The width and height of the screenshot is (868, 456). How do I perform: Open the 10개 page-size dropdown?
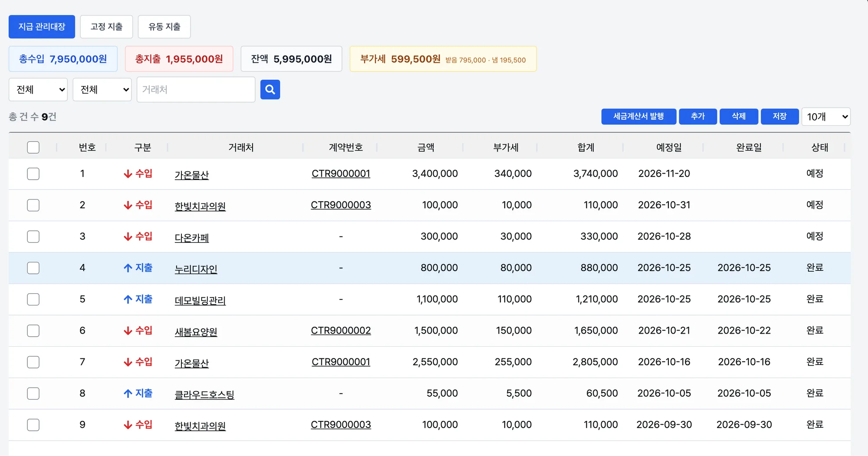(x=826, y=117)
